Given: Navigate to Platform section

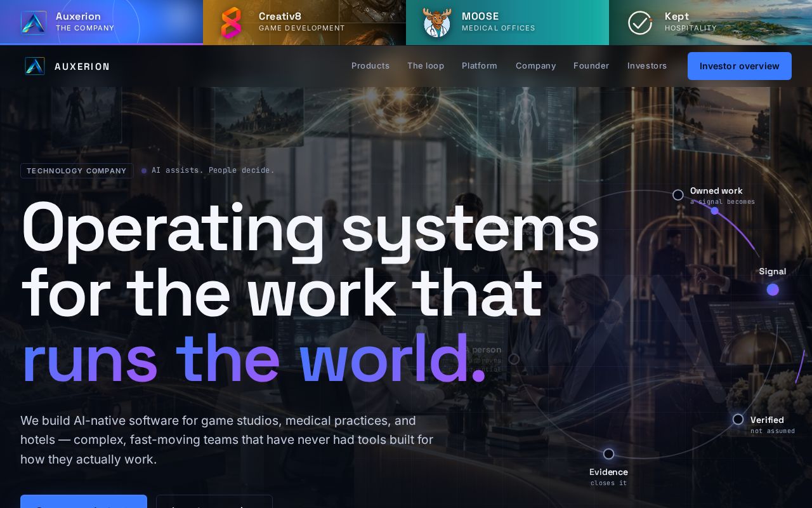Looking at the screenshot, I should pyautogui.click(x=480, y=65).
